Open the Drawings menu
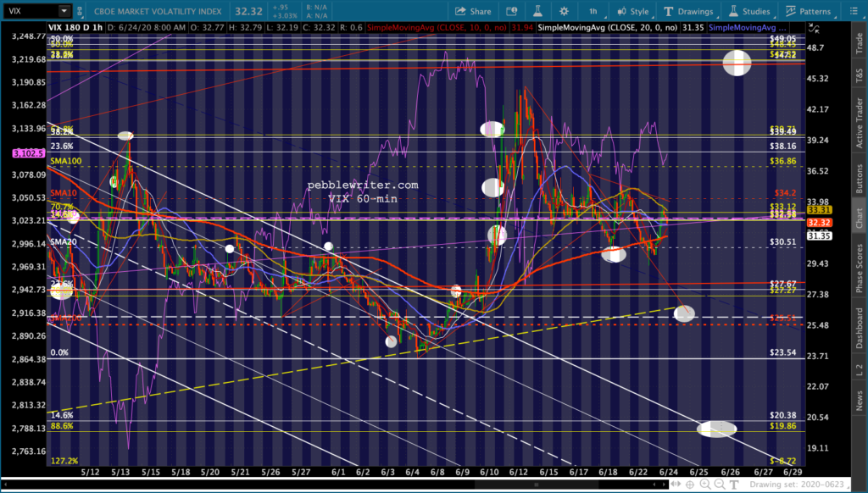The height and width of the screenshot is (493, 868). point(688,11)
